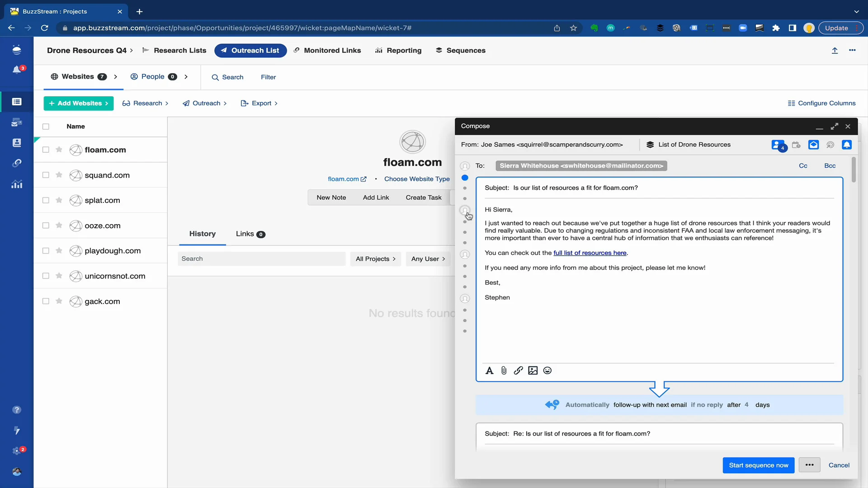868x488 pixels.
Task: Click the compose window scrollbar
Action: (x=854, y=170)
